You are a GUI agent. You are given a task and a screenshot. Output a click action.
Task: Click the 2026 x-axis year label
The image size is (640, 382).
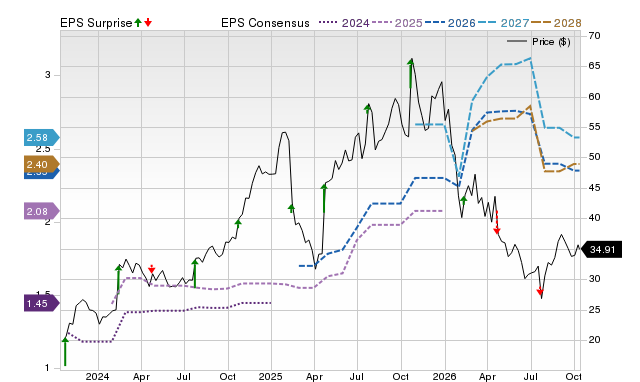point(444,376)
